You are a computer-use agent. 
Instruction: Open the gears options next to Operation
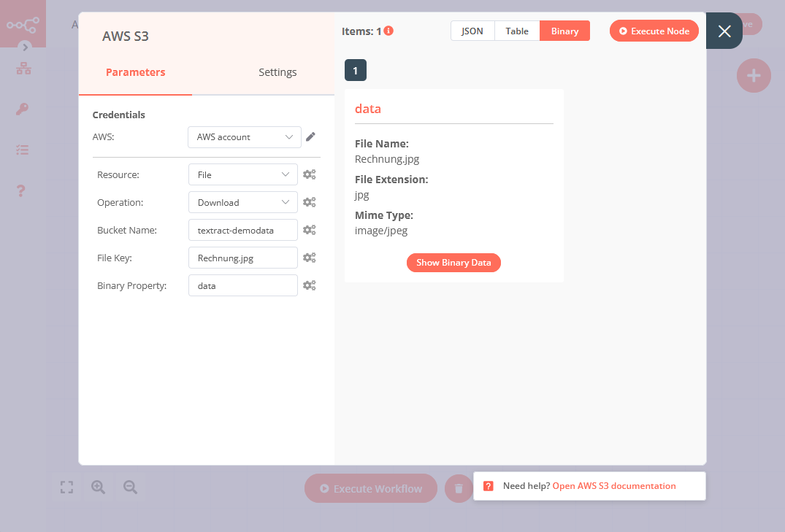(310, 203)
